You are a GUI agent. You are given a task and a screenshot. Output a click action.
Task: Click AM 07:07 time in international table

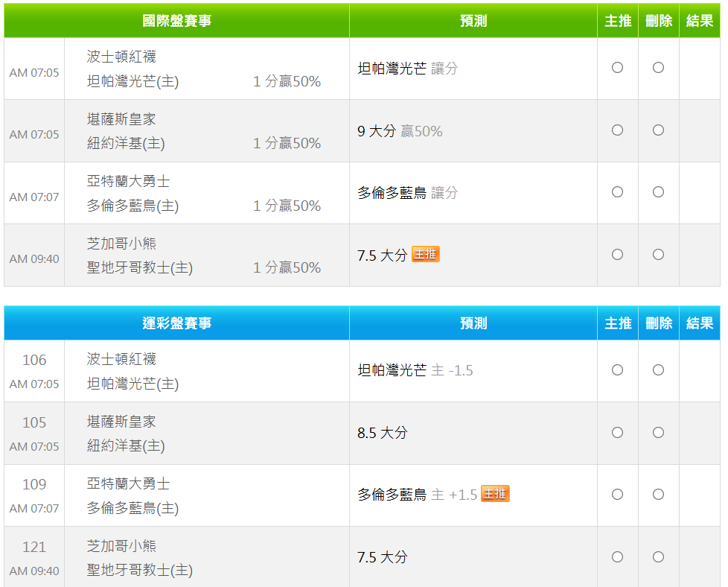tap(34, 197)
